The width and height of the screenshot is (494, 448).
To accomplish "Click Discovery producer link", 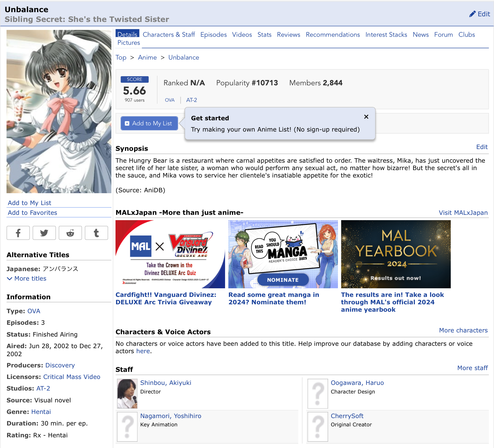I will point(60,365).
